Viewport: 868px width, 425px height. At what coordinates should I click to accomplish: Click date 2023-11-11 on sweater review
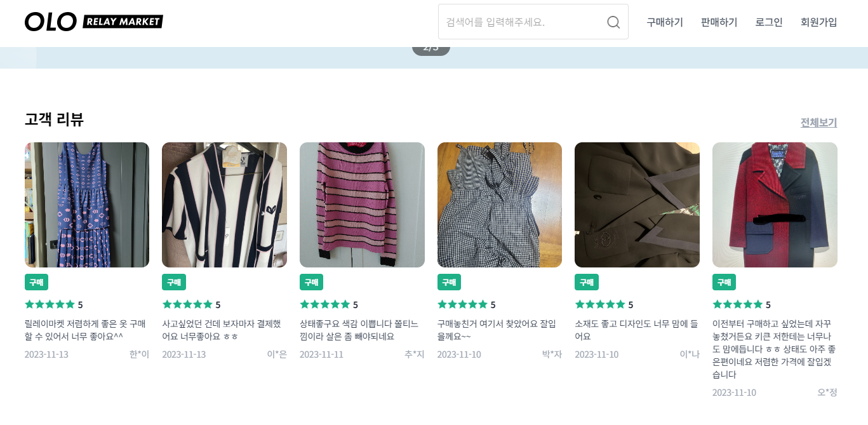321,354
